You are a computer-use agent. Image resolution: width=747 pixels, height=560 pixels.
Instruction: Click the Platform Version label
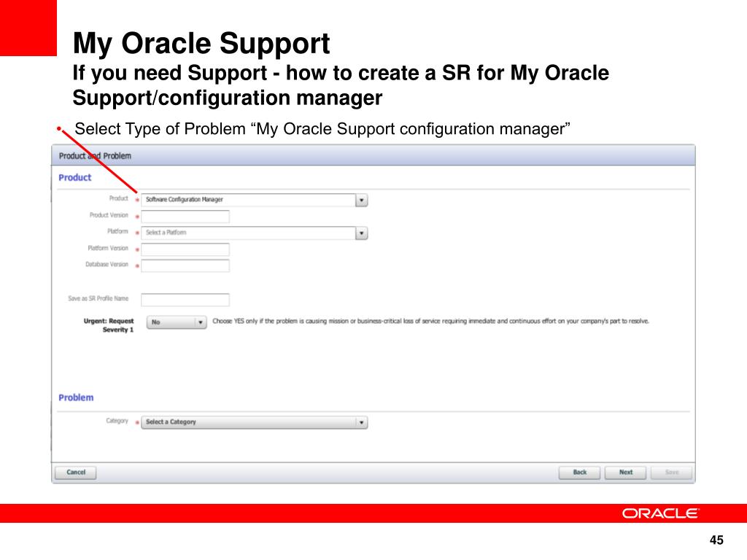tap(108, 248)
